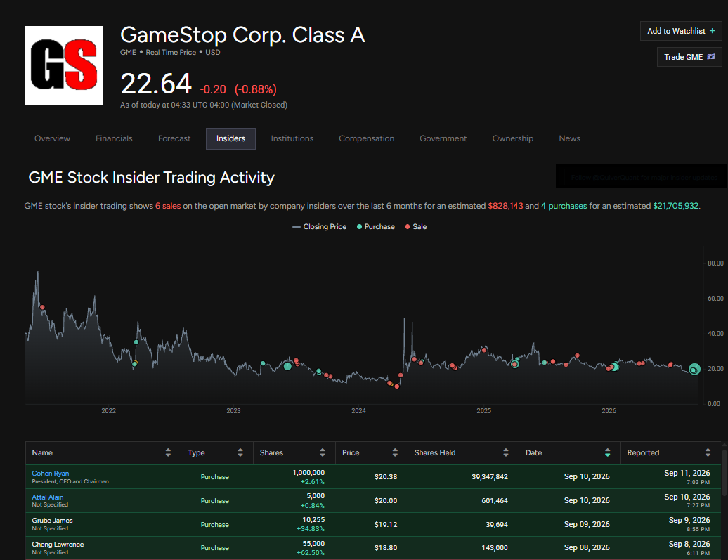This screenshot has width=728, height=560.
Task: Go to the Forecast tab
Action: pos(174,138)
